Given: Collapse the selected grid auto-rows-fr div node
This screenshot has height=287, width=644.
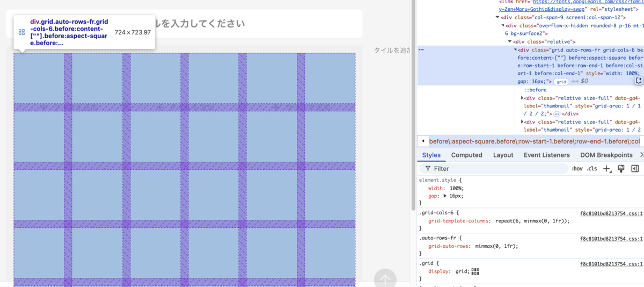Looking at the screenshot, I should pyautogui.click(x=516, y=49).
